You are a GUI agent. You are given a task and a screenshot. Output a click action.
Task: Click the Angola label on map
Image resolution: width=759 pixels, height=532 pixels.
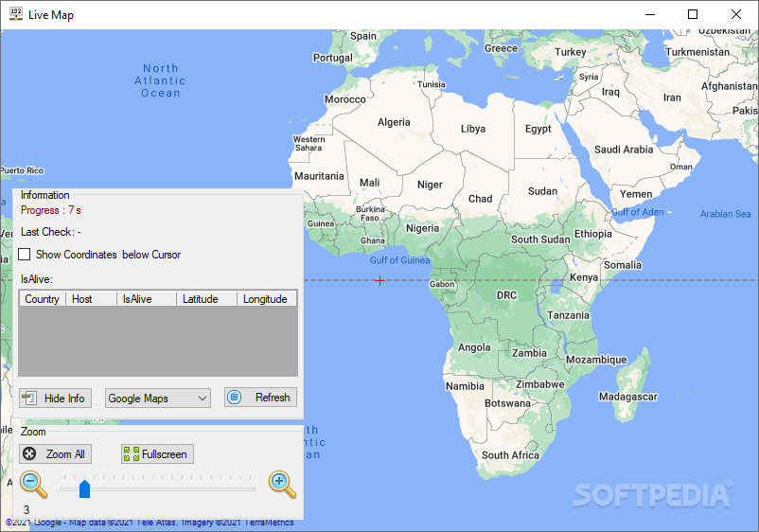pyautogui.click(x=474, y=347)
